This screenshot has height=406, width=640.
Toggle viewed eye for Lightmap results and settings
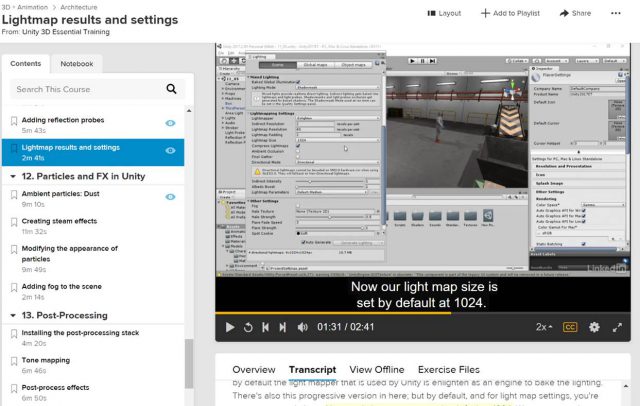coord(170,150)
